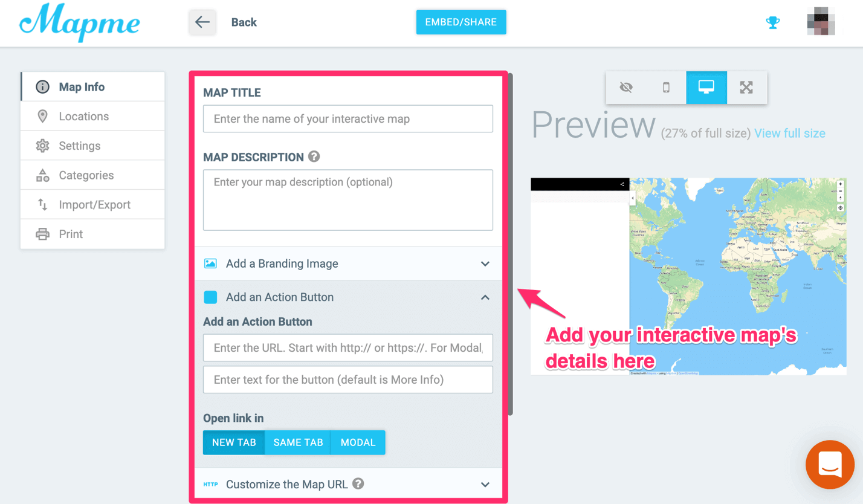863x504 pixels.
Task: Click the Mapme logo
Action: 79,23
